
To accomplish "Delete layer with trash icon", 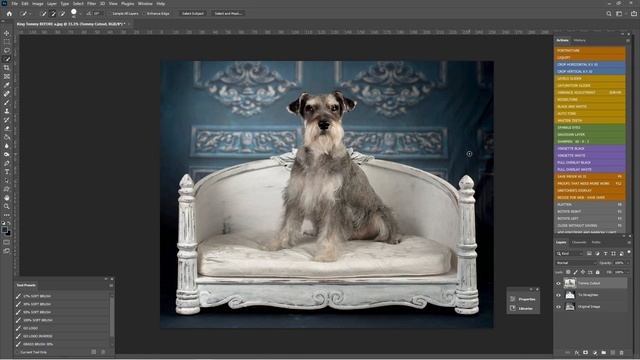I will pyautogui.click(x=622, y=352).
